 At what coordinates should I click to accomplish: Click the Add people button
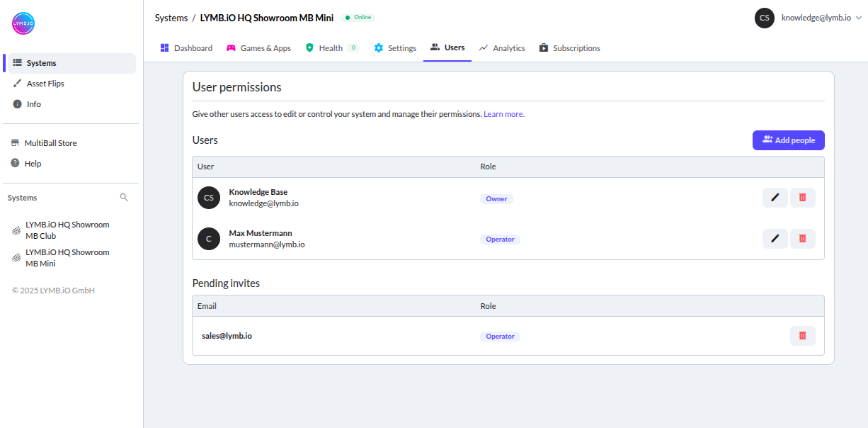[788, 140]
